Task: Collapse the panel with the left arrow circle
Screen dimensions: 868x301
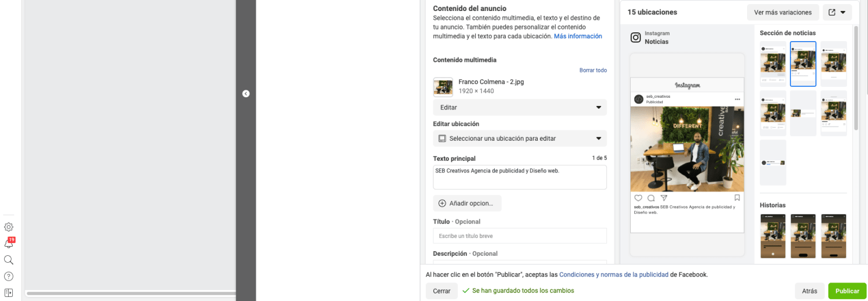Action: tap(246, 93)
